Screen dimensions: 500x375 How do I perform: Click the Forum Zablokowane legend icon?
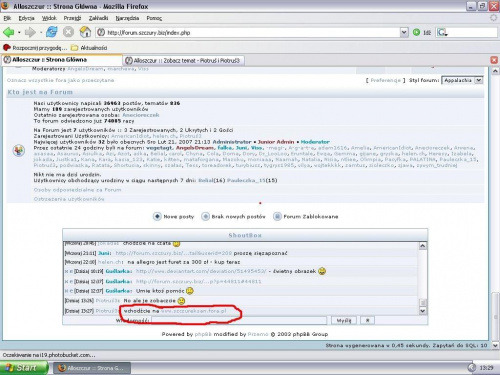point(277,216)
